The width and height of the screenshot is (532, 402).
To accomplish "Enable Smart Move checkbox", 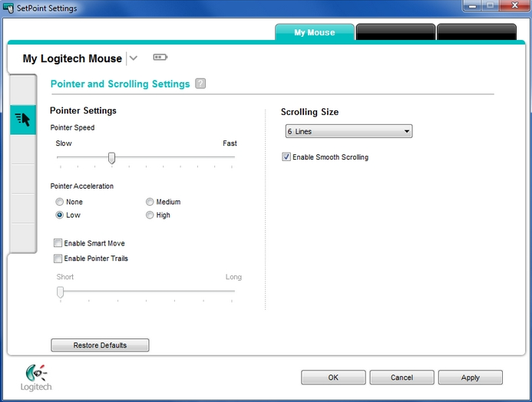I will pos(58,243).
